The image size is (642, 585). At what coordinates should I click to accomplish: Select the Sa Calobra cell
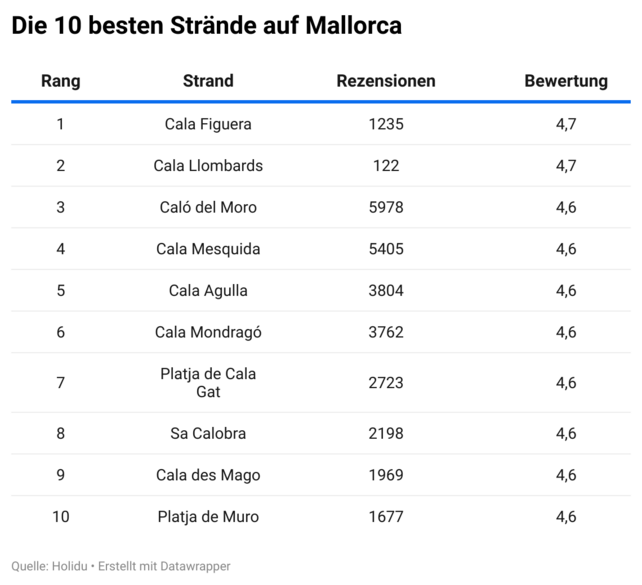[208, 434]
